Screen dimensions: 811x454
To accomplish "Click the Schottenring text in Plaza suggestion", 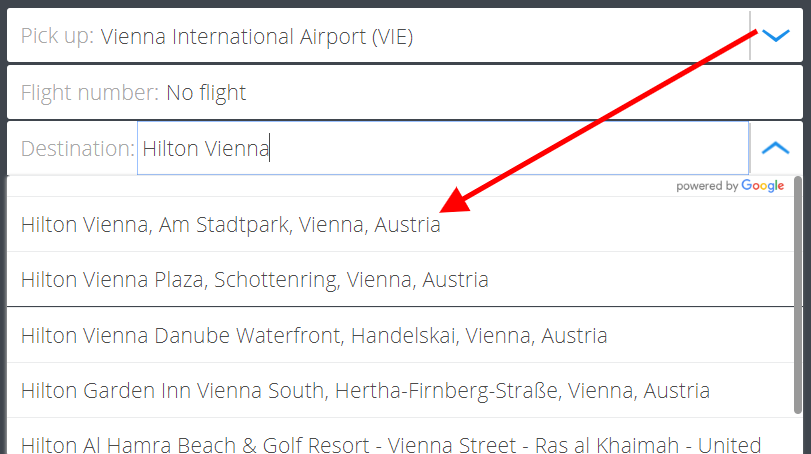I will pyautogui.click(x=277, y=280).
